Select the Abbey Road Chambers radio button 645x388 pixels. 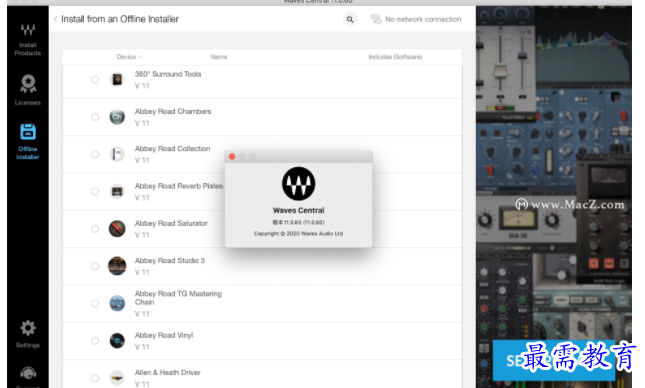pos(95,117)
